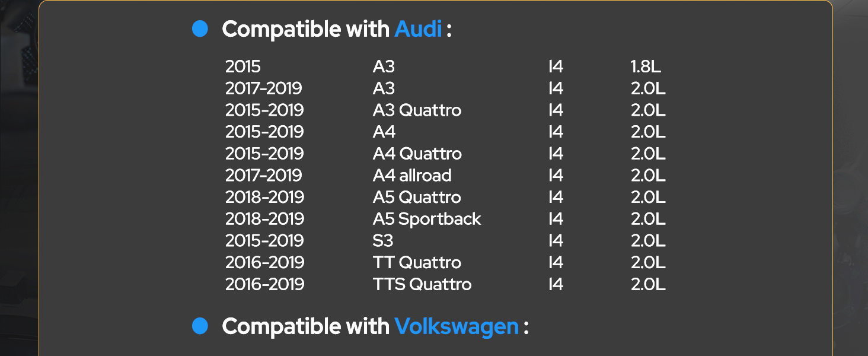Click the 2.0L value in TT Quattro row
Viewport: 868px width, 356px height.
pos(648,262)
